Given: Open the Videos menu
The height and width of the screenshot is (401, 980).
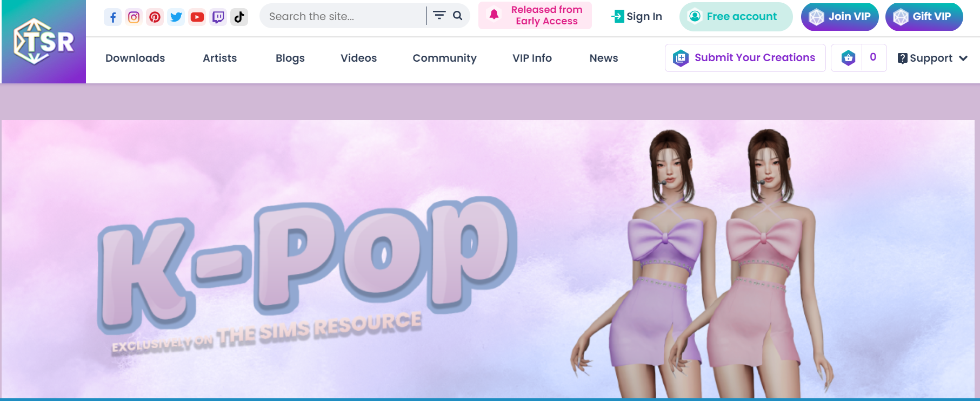Looking at the screenshot, I should click(x=359, y=58).
